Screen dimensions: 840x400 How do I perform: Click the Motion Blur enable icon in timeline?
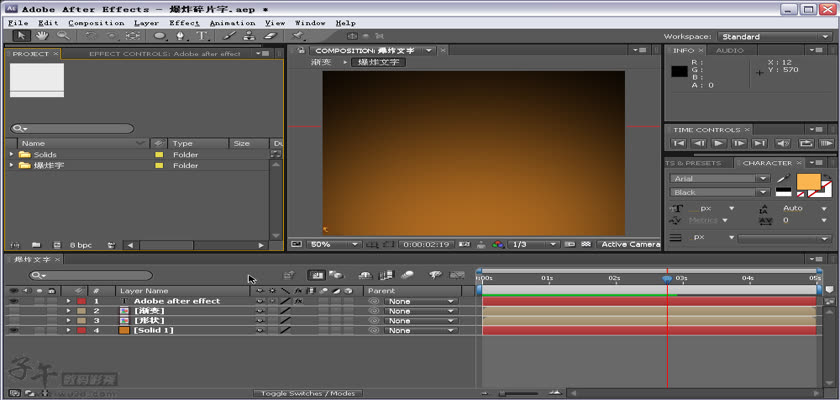(408, 275)
